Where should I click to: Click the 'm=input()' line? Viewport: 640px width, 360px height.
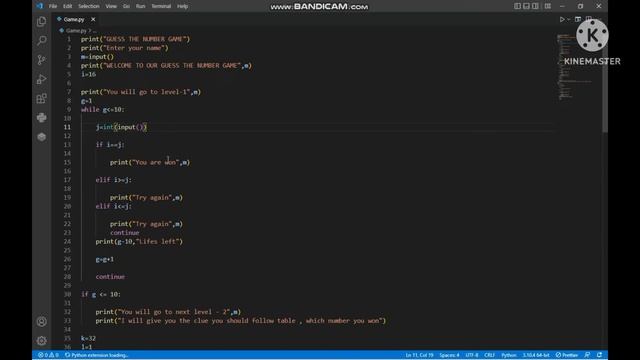[x=97, y=57]
